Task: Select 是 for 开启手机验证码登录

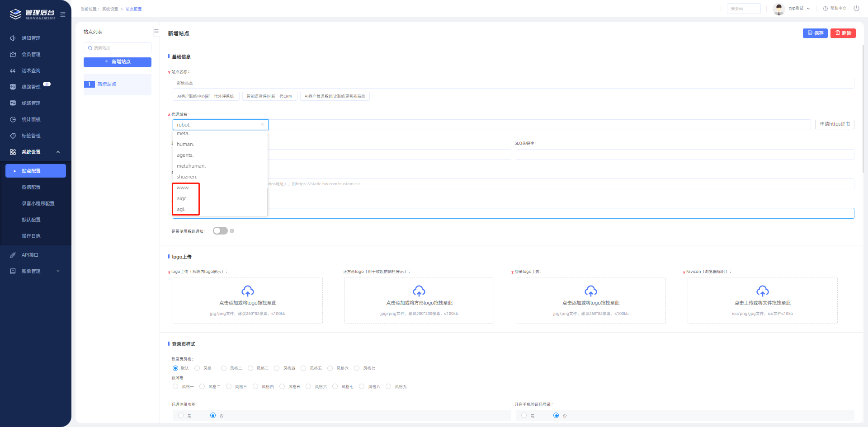Action: click(524, 415)
